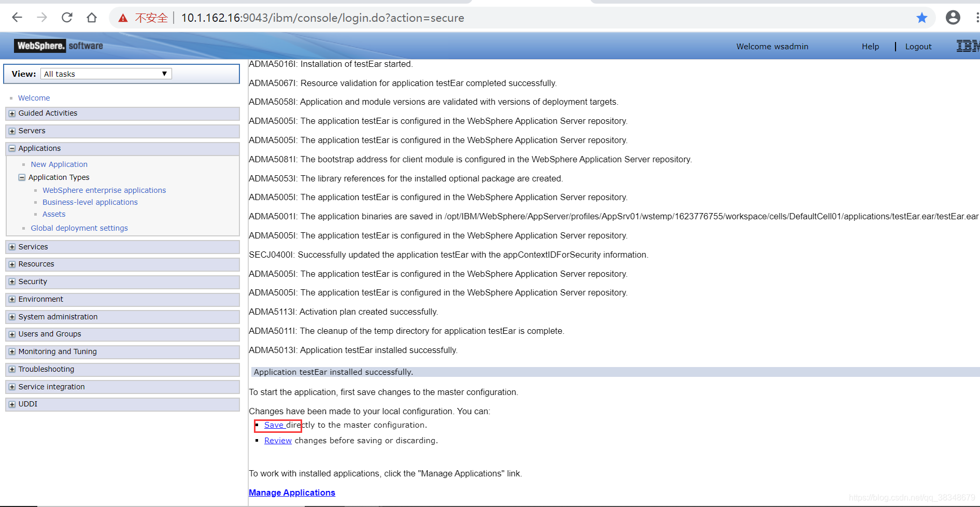Expand the UDDI section
980x507 pixels.
[x=12, y=404]
